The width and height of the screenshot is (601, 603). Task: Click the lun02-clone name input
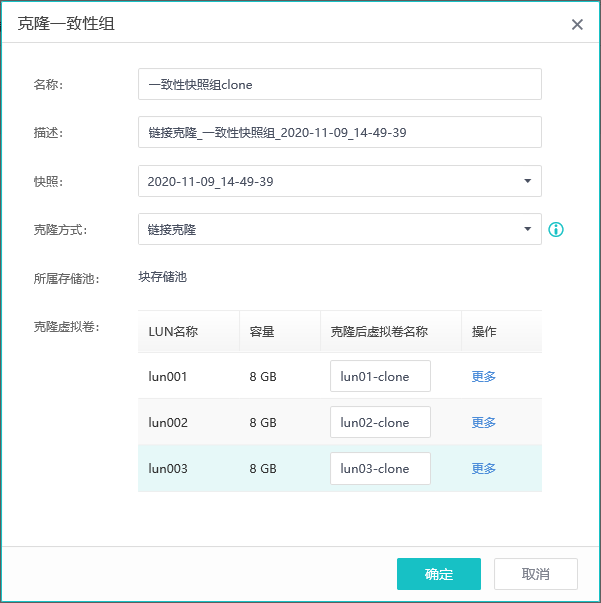(380, 422)
